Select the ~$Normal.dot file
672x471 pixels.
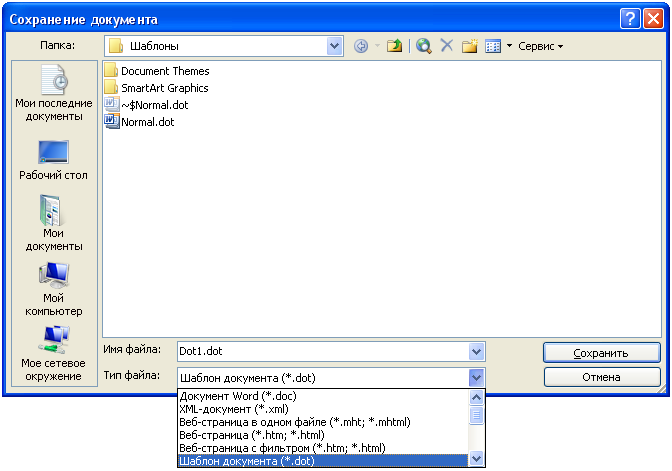click(147, 105)
